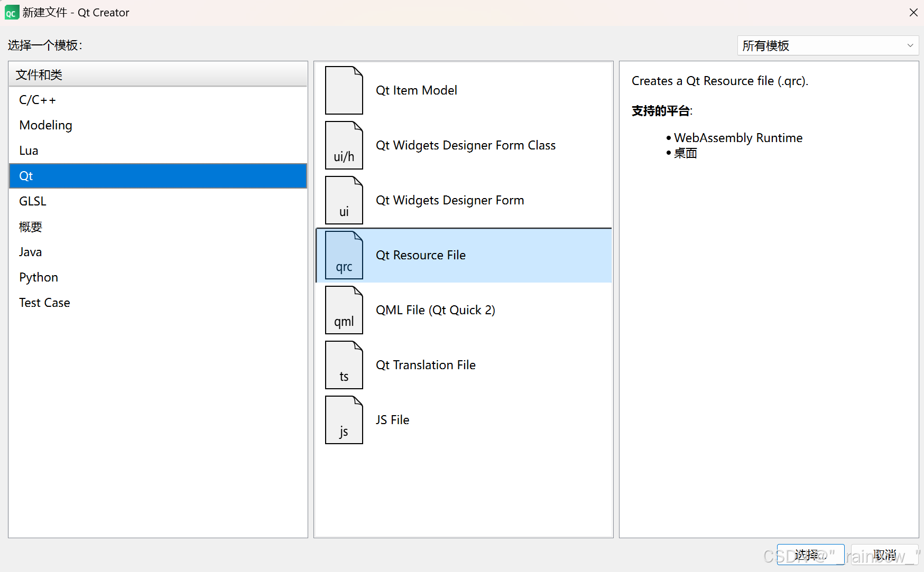Click the WebAssembly Runtime platform text

click(x=738, y=138)
